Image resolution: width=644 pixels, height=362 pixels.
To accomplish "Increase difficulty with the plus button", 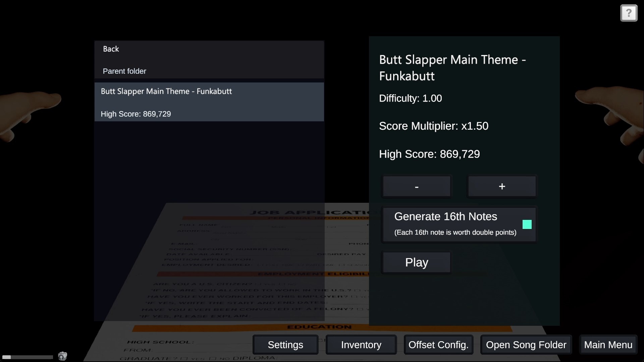I will tap(502, 186).
